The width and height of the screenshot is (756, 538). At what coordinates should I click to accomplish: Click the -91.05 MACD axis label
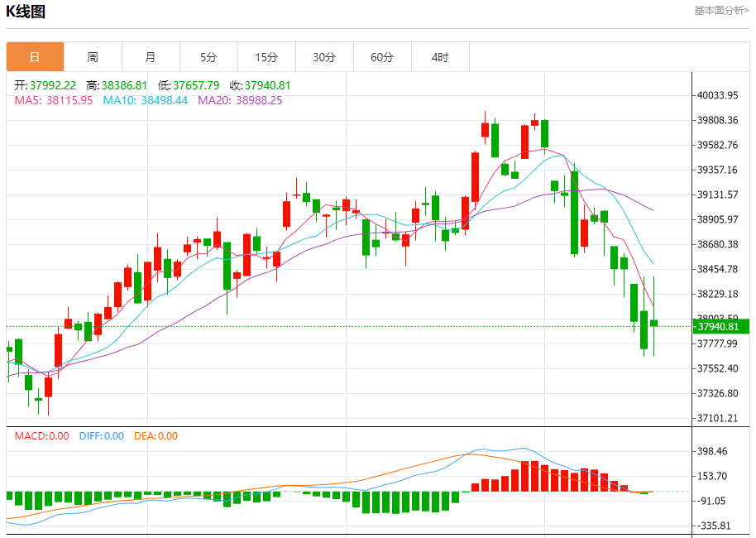(711, 502)
